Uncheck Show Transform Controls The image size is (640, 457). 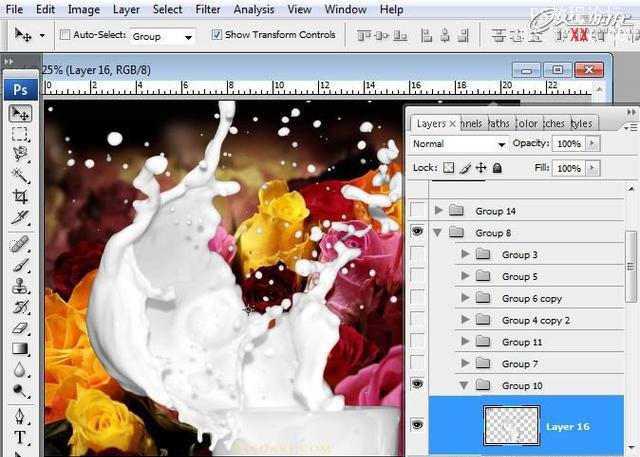pyautogui.click(x=217, y=35)
